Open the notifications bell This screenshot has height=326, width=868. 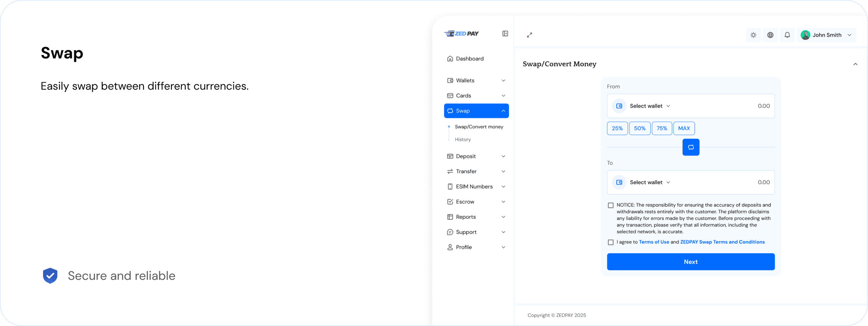coord(787,35)
